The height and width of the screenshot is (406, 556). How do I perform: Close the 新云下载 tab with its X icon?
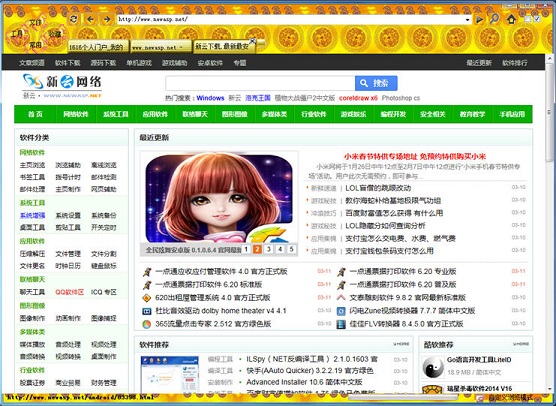pyautogui.click(x=252, y=41)
